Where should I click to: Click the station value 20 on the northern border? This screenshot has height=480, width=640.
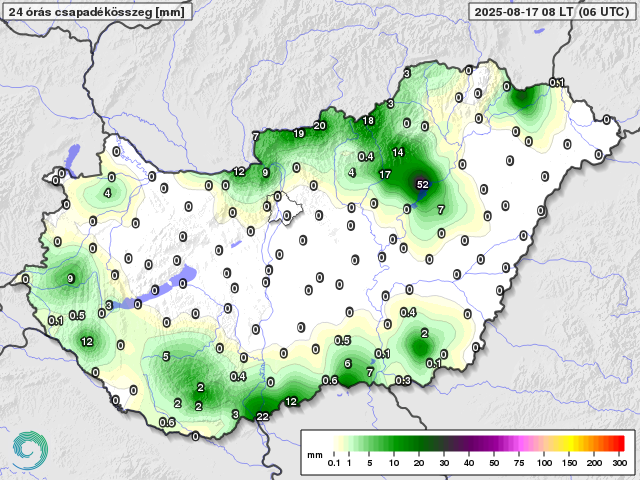click(319, 125)
